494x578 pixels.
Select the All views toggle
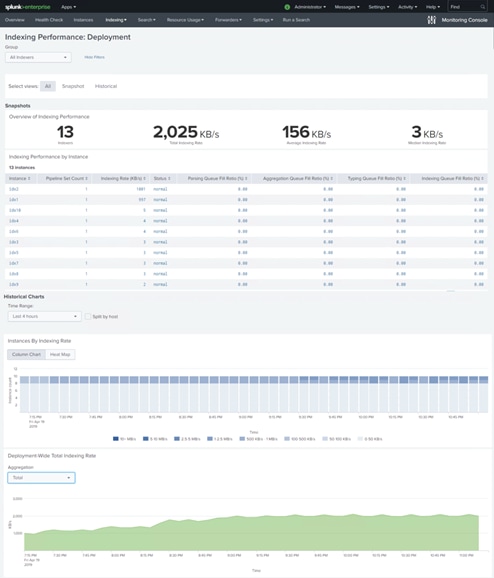48,86
